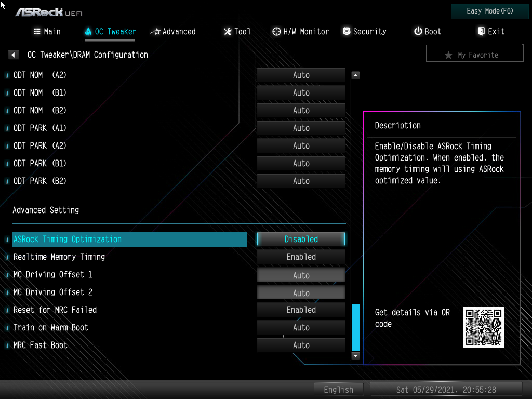Toggle the Reset for MRC Failed setting
532x399 pixels.
pyautogui.click(x=301, y=310)
